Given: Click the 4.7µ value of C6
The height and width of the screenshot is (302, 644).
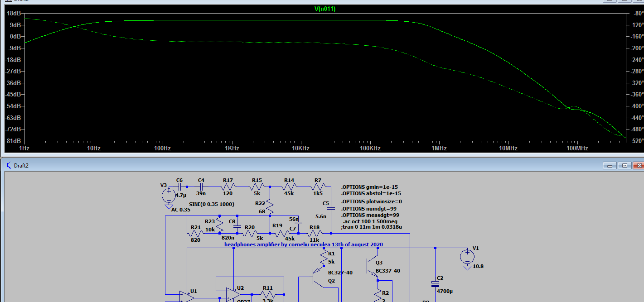Looking at the screenshot, I should 181,195.
